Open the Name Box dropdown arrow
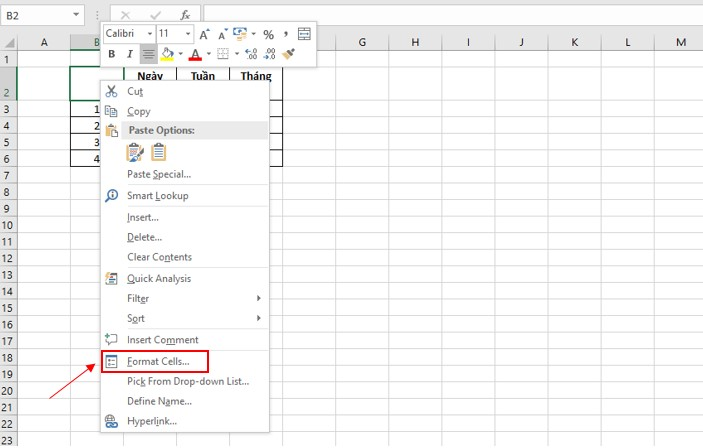The height and width of the screenshot is (448, 703). (x=76, y=15)
